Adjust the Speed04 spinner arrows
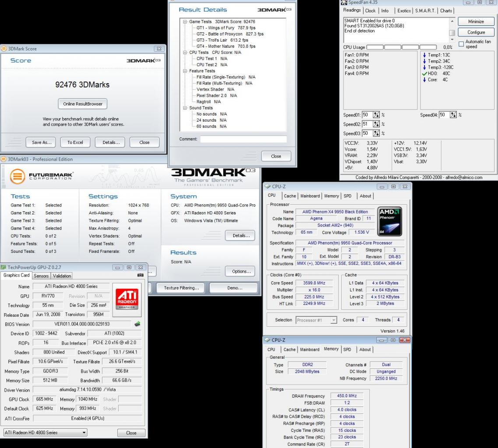Image resolution: width=498 pixels, height=448 pixels. (x=453, y=115)
